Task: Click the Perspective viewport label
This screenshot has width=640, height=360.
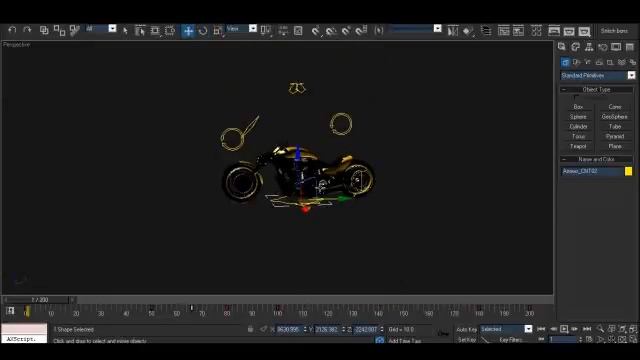Action: click(17, 44)
